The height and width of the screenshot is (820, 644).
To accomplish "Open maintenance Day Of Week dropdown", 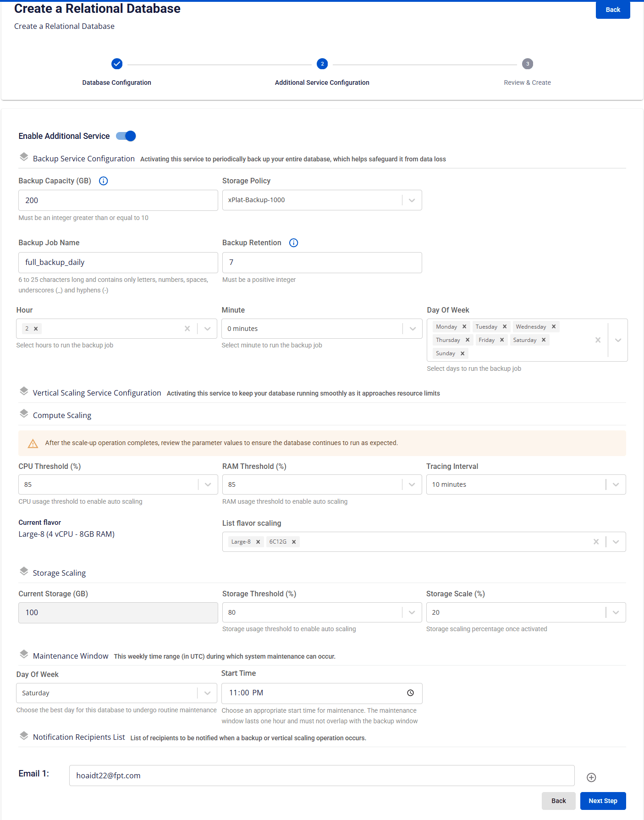I will pos(207,693).
